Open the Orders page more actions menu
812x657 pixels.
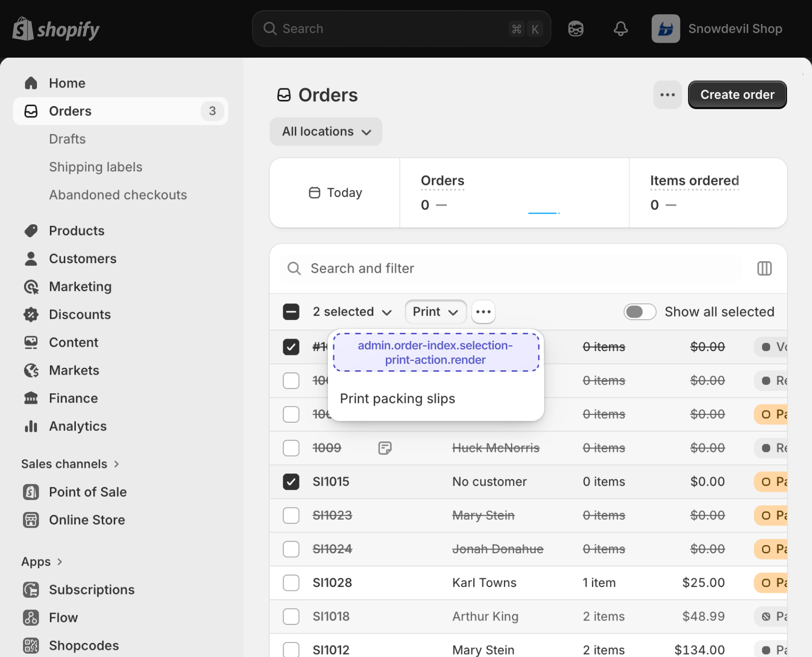coord(668,95)
